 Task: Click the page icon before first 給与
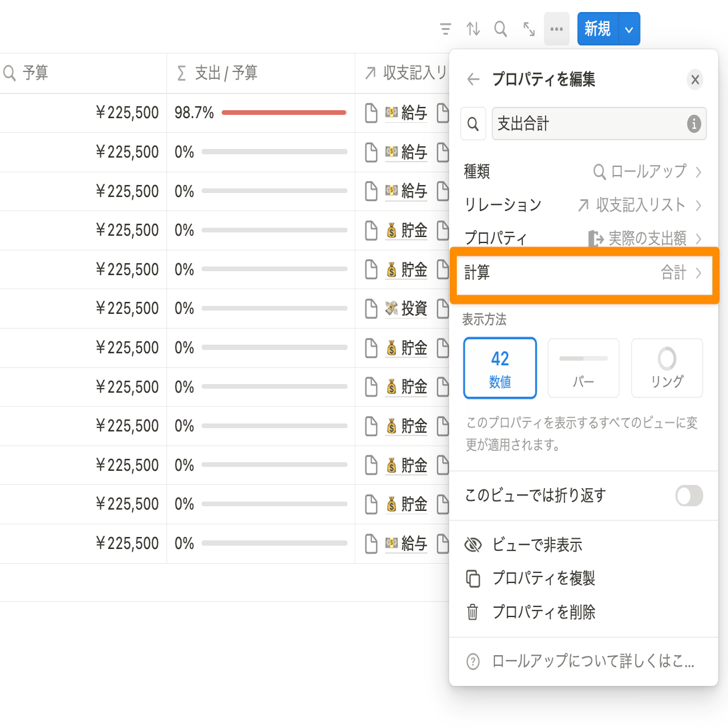point(371,113)
